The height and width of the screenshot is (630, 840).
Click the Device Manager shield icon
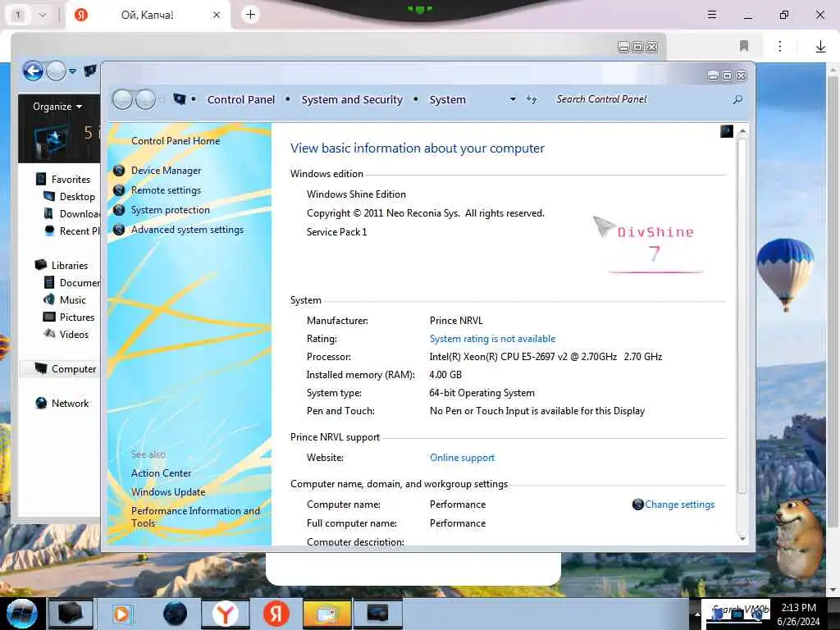click(x=119, y=171)
